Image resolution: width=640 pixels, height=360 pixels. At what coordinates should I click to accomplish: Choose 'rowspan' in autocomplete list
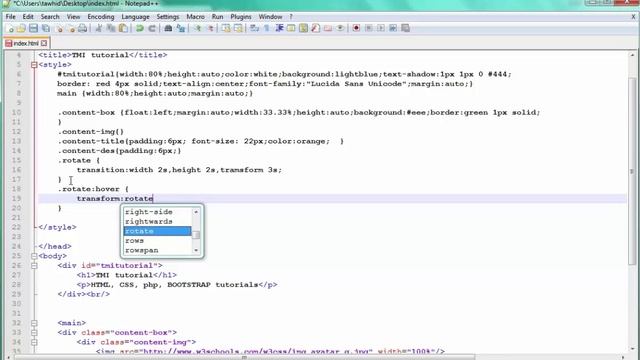pos(157,250)
